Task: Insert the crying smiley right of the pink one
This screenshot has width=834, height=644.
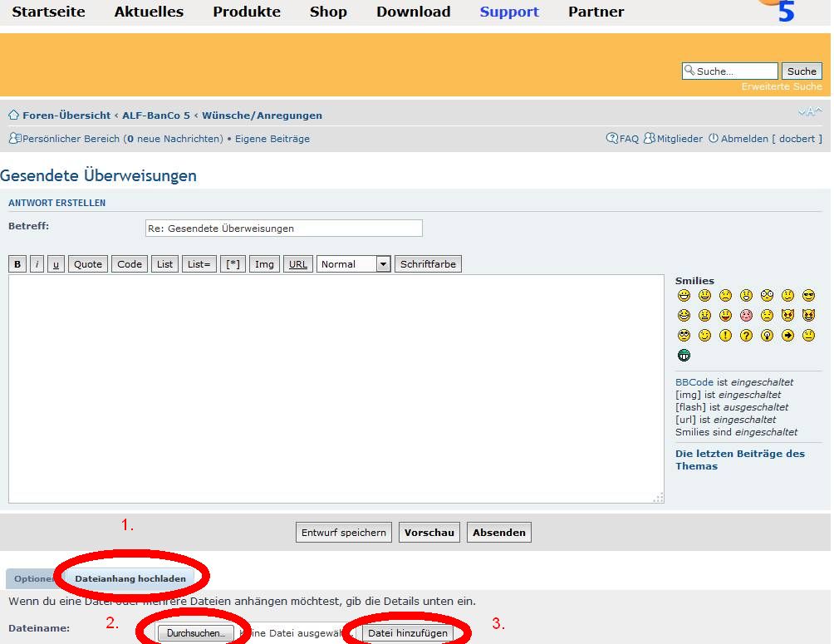Action: [767, 315]
